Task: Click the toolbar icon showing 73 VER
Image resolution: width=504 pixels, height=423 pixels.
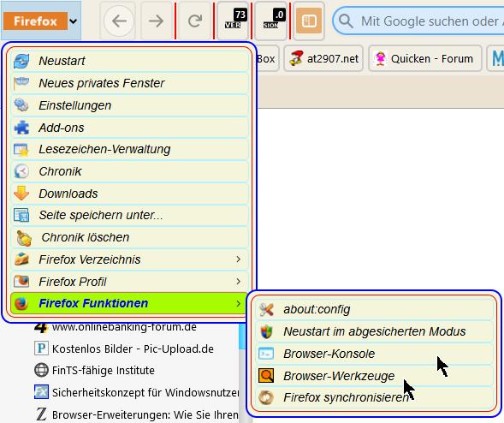Action: coord(233,20)
